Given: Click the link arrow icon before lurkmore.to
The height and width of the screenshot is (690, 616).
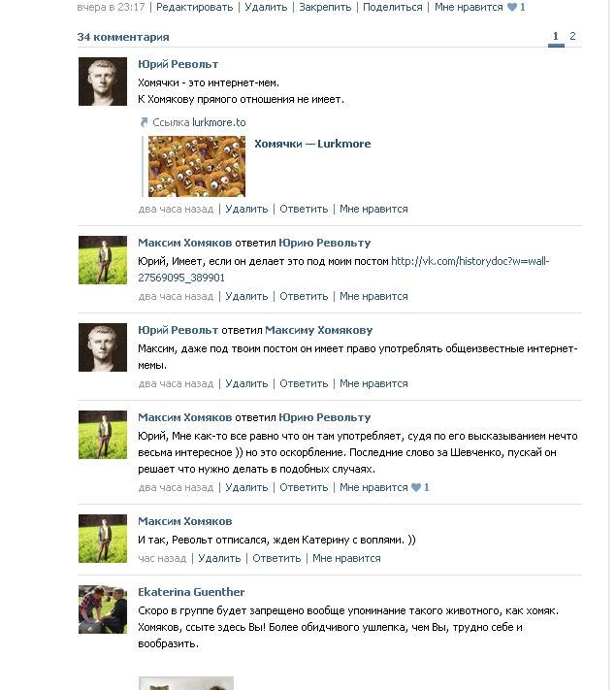Looking at the screenshot, I should 144,123.
